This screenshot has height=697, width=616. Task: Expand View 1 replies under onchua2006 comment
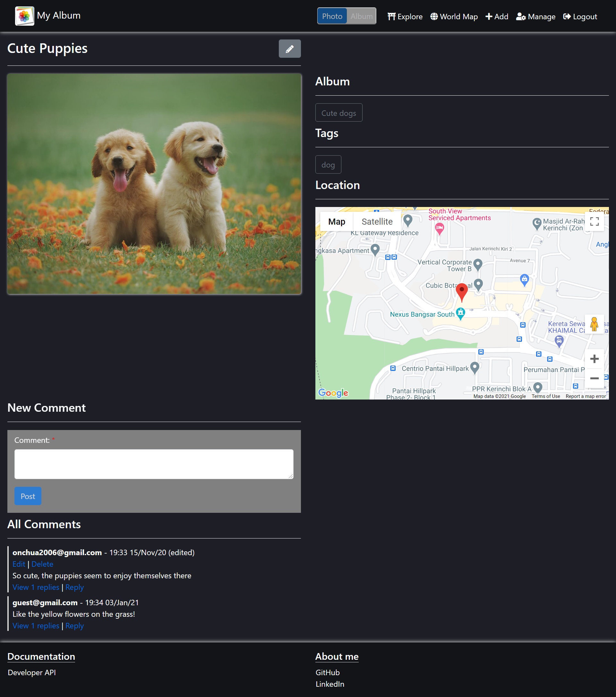36,587
